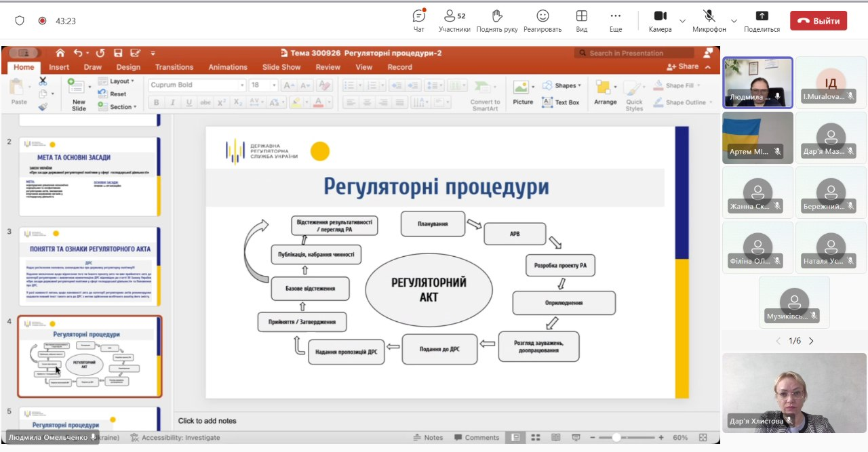Select slide 3 thumbnail ПОНЯТТЯ ТА ОЗНАКИ
868x452 pixels.
coord(90,265)
